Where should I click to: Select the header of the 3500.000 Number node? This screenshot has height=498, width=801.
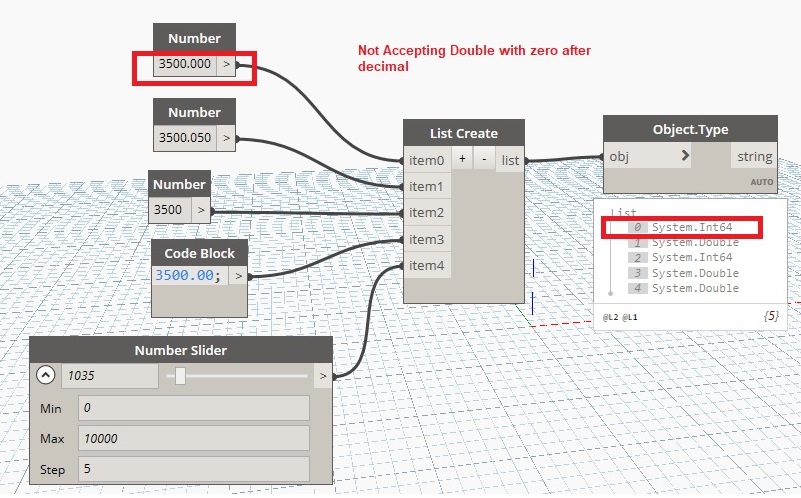coord(195,38)
